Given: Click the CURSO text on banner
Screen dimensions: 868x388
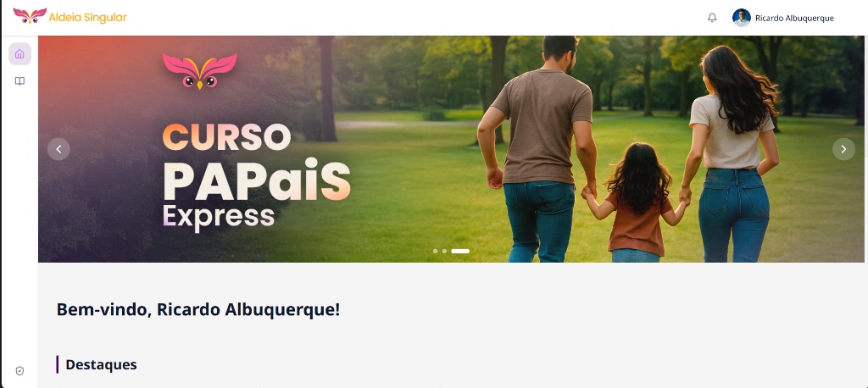Looking at the screenshot, I should click(x=226, y=136).
